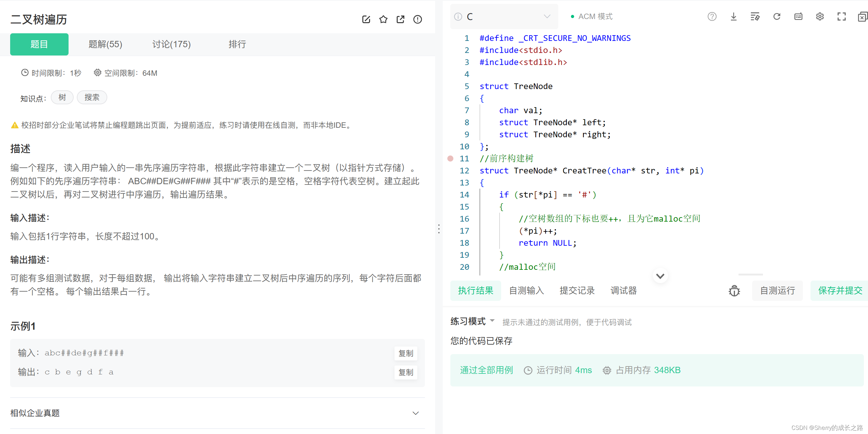Click the info icon beside language C
The width and height of the screenshot is (868, 434).
tap(458, 16)
